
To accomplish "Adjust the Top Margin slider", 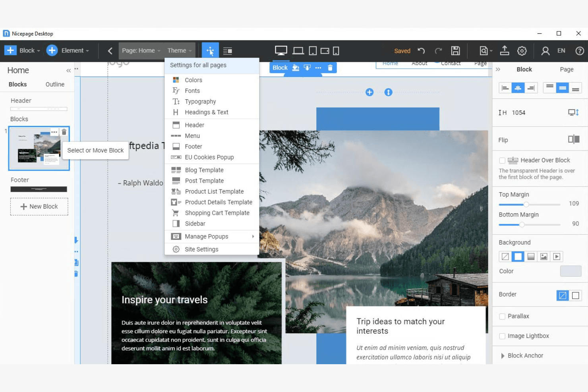I will coord(526,204).
